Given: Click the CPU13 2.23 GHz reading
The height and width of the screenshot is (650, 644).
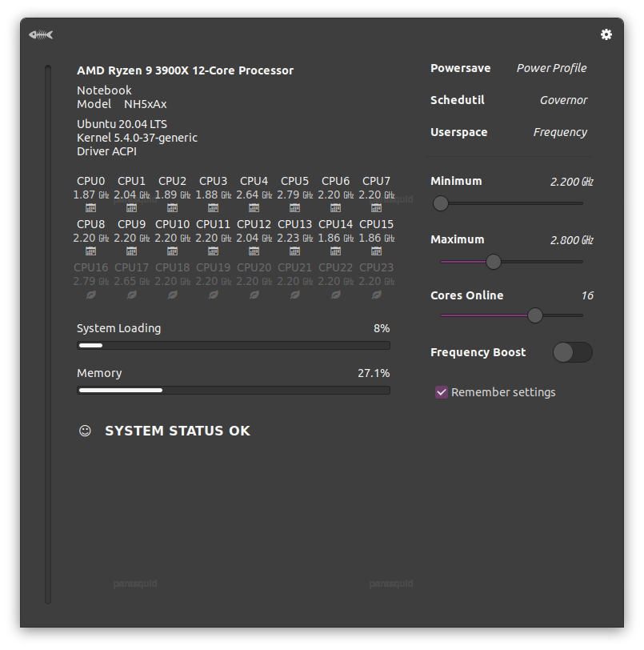Looking at the screenshot, I should point(294,238).
